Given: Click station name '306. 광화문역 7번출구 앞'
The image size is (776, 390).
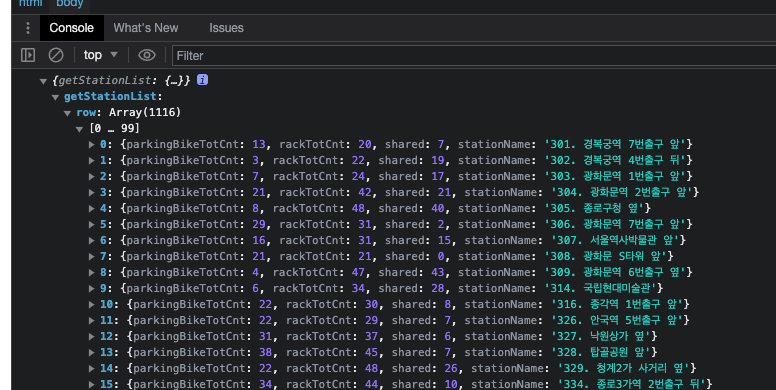Looking at the screenshot, I should (x=615, y=224).
